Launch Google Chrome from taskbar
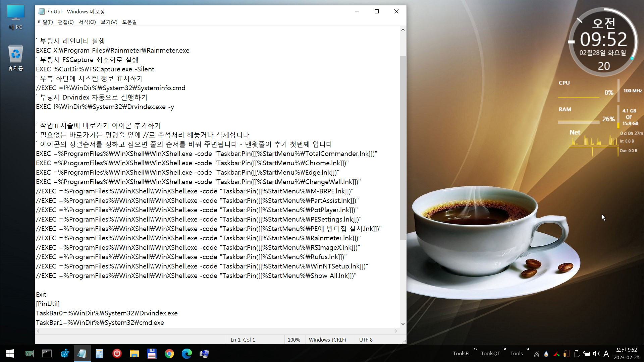644x362 pixels. 169,354
